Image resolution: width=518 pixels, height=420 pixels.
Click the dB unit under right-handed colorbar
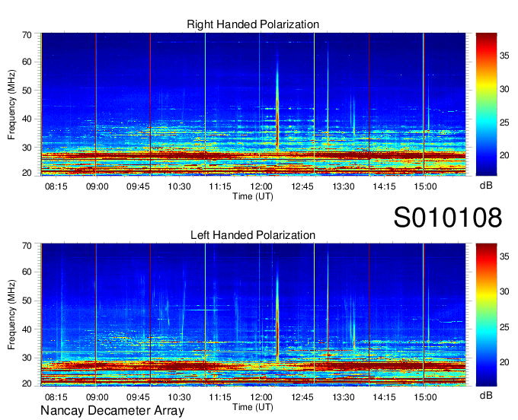coord(486,186)
